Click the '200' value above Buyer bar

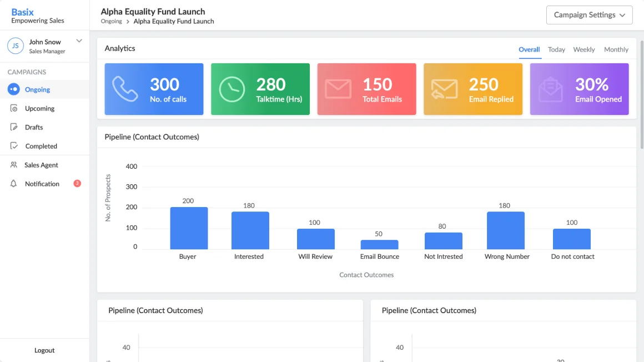188,201
